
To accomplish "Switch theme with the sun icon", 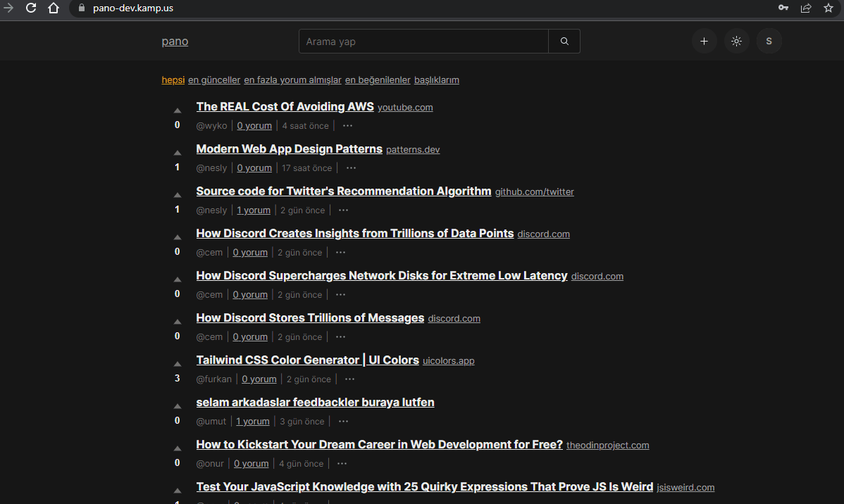I will (x=736, y=41).
